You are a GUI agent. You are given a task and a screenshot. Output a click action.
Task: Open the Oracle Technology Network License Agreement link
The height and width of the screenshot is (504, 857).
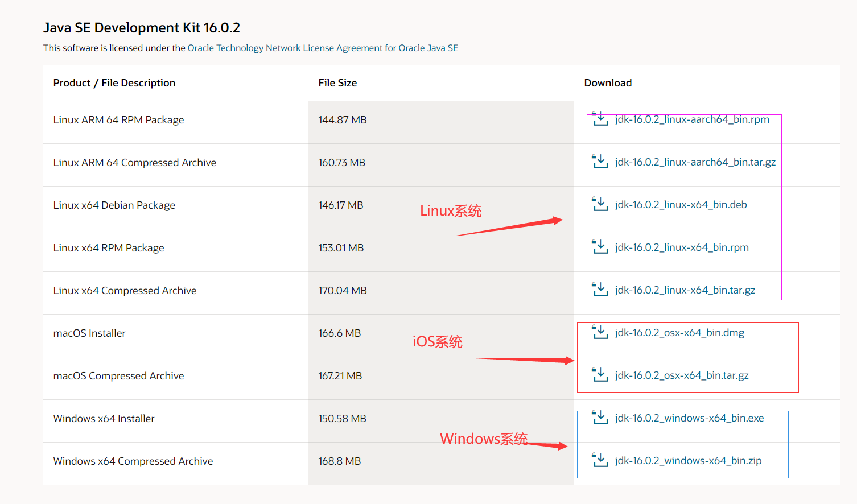pos(323,48)
